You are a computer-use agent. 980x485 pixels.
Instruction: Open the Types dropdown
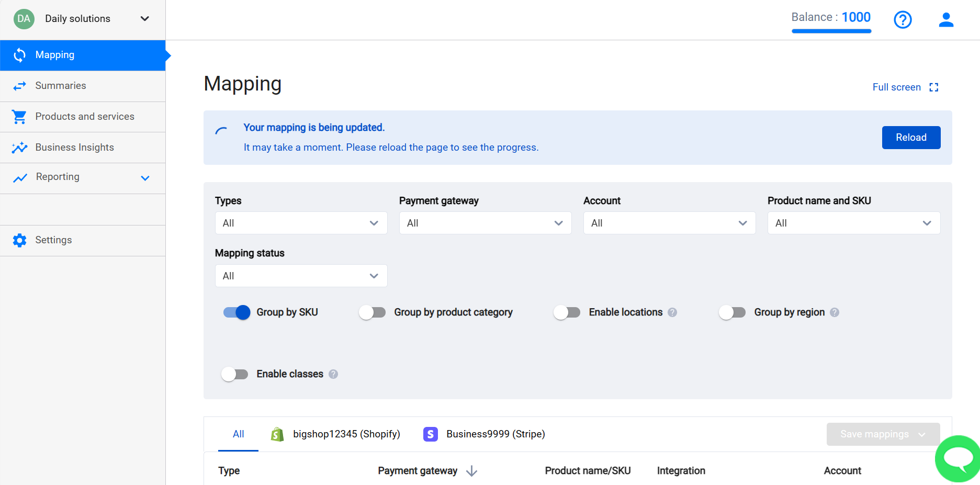[x=301, y=223]
